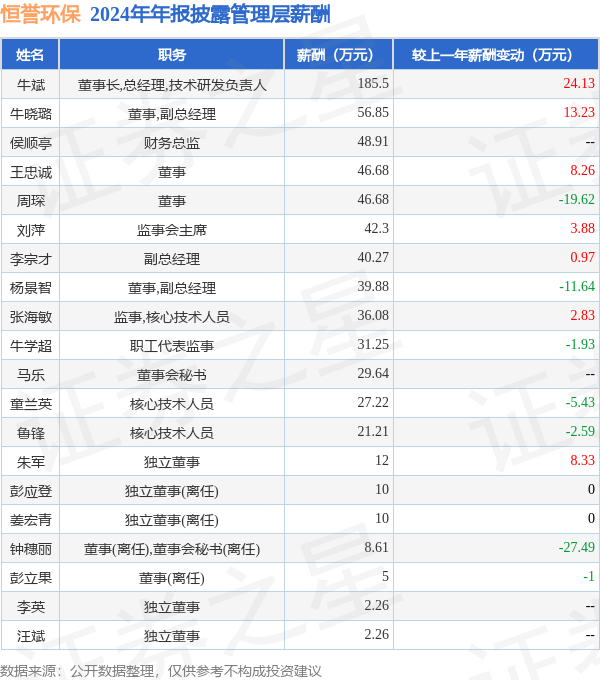The height and width of the screenshot is (680, 600).
Task: Select the name 周琛
Action: click(30, 201)
